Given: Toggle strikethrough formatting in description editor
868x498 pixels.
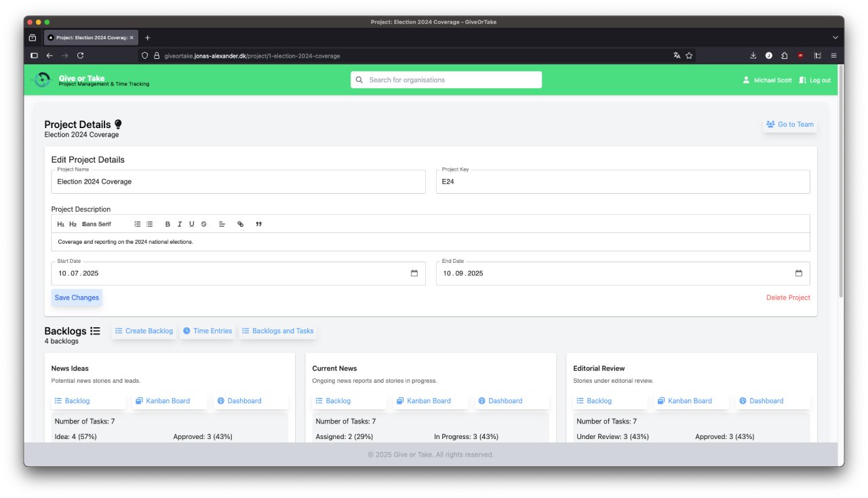Looking at the screenshot, I should tap(204, 224).
